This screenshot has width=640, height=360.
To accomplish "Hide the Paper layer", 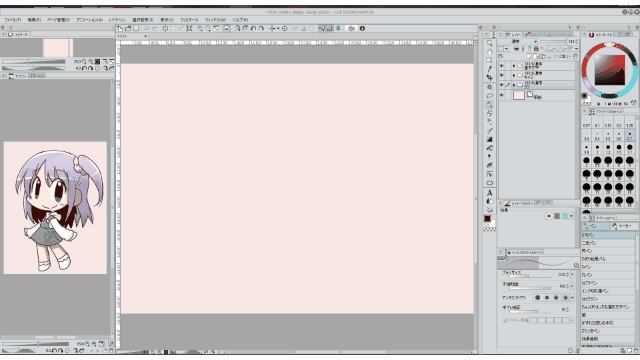I will [502, 96].
